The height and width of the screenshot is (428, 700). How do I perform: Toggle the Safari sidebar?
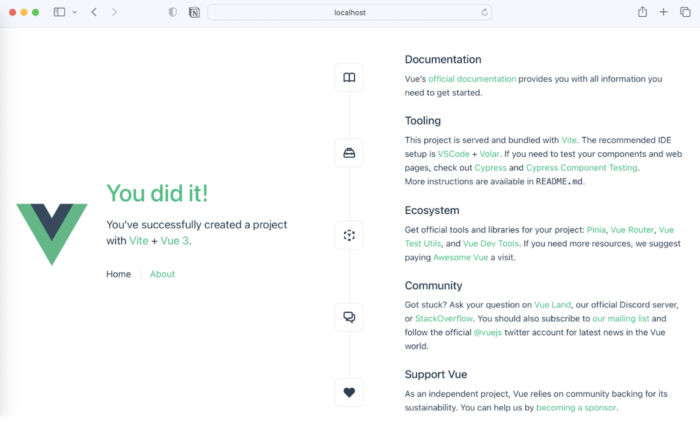(x=59, y=12)
